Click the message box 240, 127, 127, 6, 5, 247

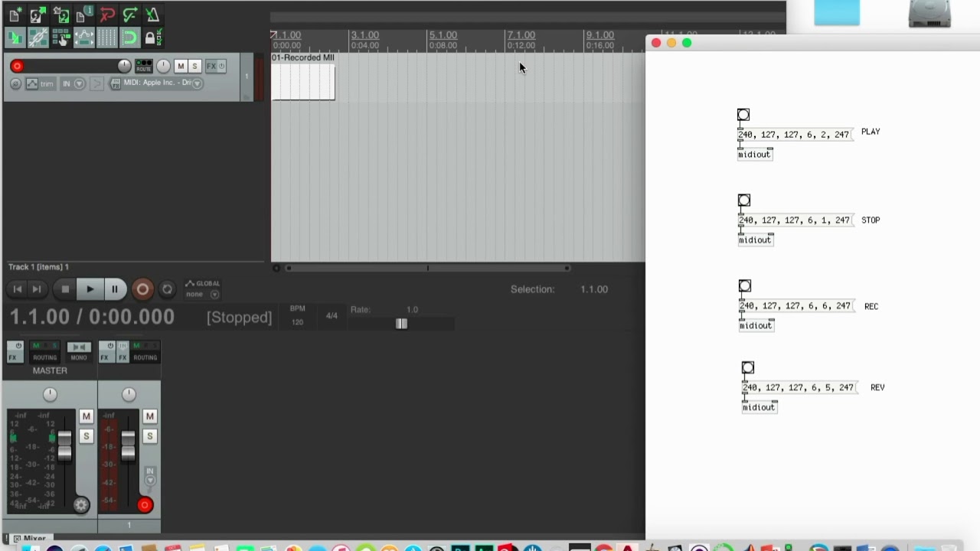[x=799, y=387]
